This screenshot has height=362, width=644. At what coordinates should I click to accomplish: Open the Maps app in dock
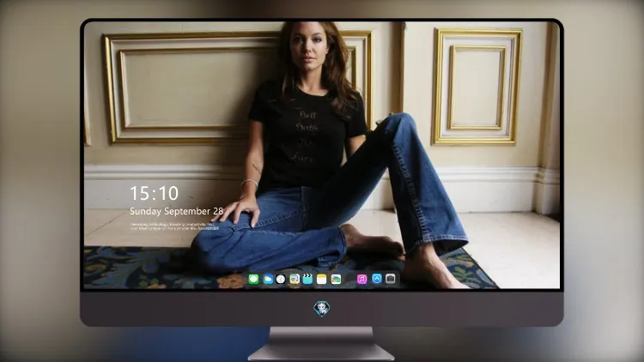pos(294,279)
